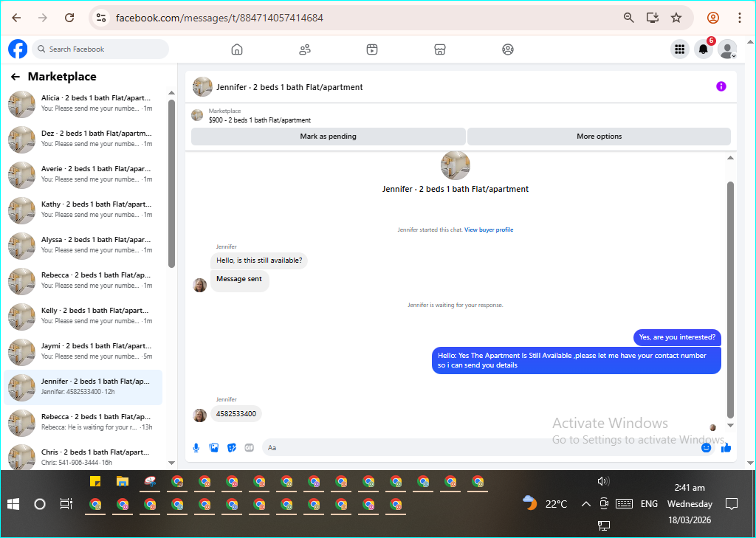Click the listing thumbnail at chat top center
Image resolution: width=756 pixels, height=538 pixels.
point(455,165)
